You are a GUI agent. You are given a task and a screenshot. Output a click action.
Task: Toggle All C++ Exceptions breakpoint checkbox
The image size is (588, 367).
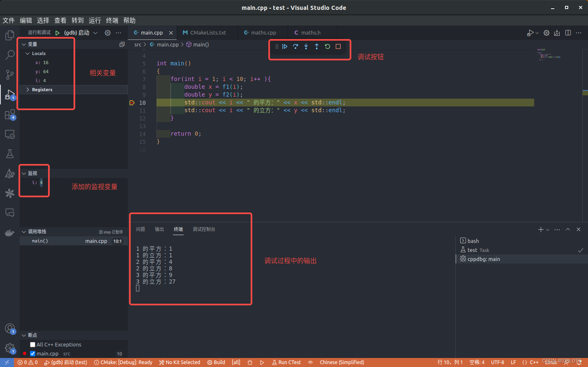(x=33, y=344)
